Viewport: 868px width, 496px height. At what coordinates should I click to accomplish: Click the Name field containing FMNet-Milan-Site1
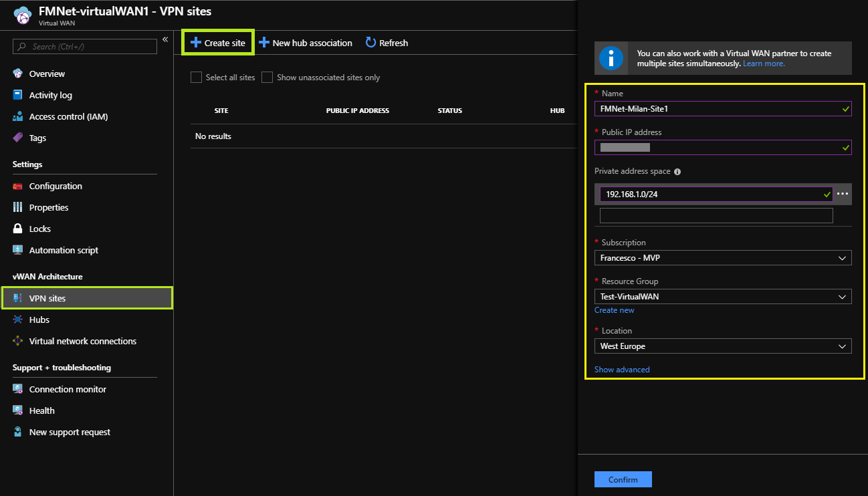[723, 108]
